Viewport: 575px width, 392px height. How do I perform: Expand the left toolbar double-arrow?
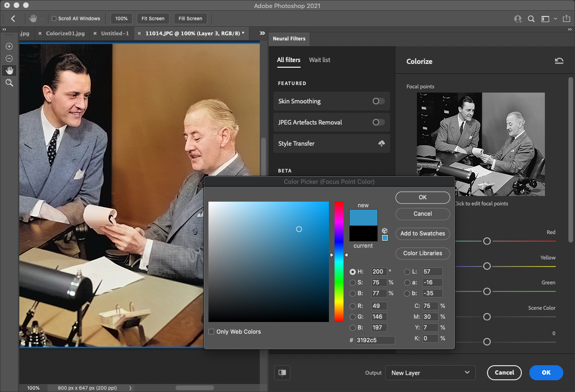click(4, 30)
